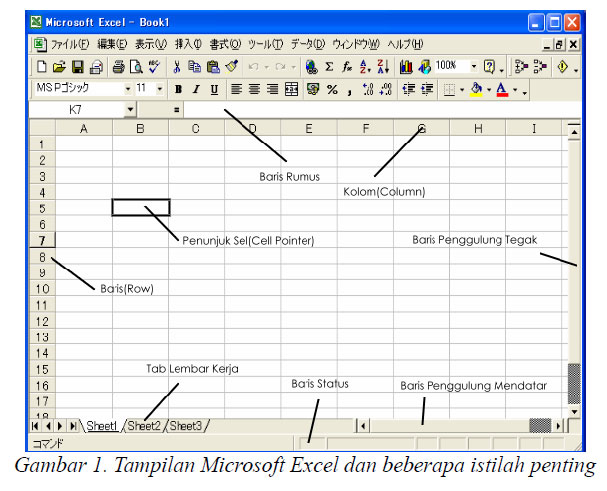Click the Copy icon
This screenshot has height=491, width=607.
click(x=194, y=67)
